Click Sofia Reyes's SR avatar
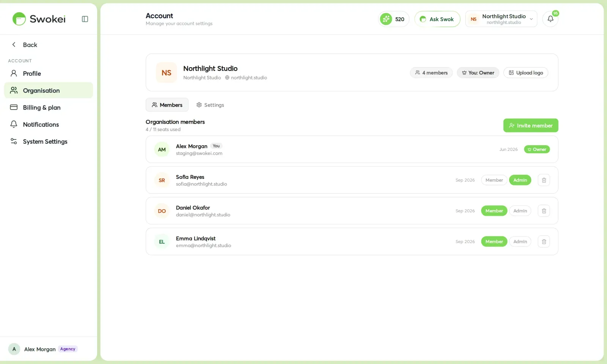This screenshot has width=607, height=364. [162, 180]
